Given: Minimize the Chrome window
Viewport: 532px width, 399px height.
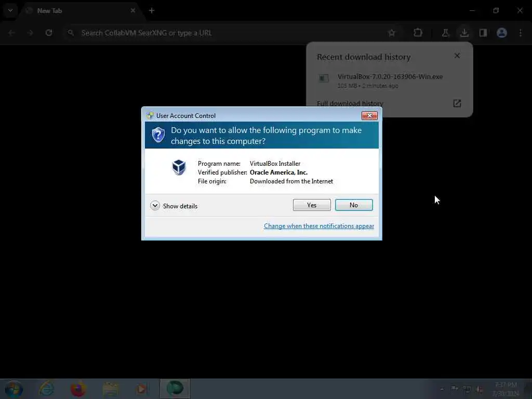Looking at the screenshot, I should 472,10.
